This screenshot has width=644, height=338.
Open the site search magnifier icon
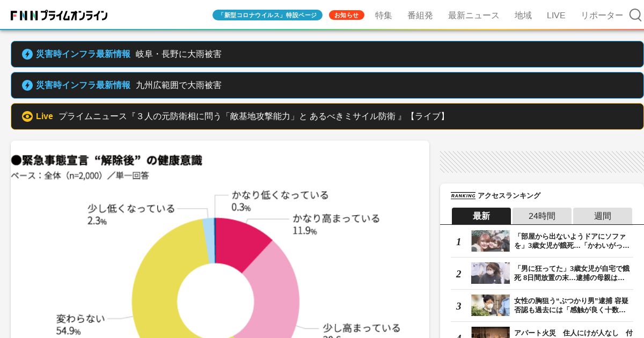pos(635,15)
